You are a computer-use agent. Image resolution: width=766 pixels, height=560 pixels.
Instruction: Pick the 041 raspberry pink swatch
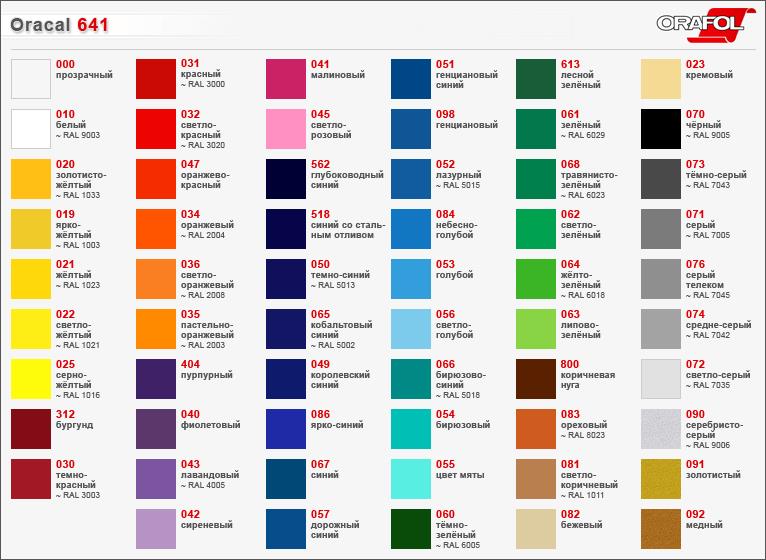point(285,79)
